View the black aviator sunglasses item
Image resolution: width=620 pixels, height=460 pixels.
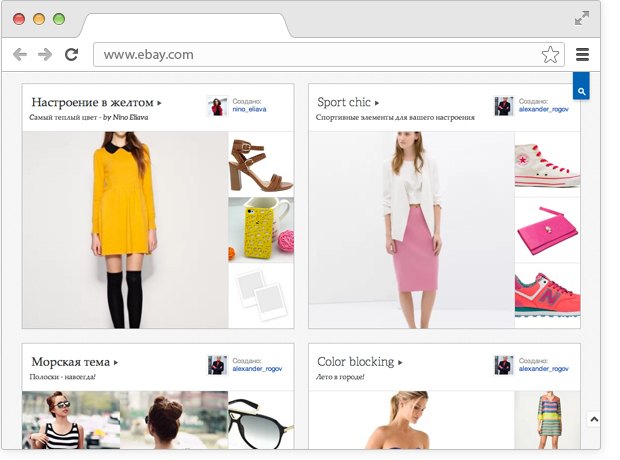pyautogui.click(x=261, y=420)
